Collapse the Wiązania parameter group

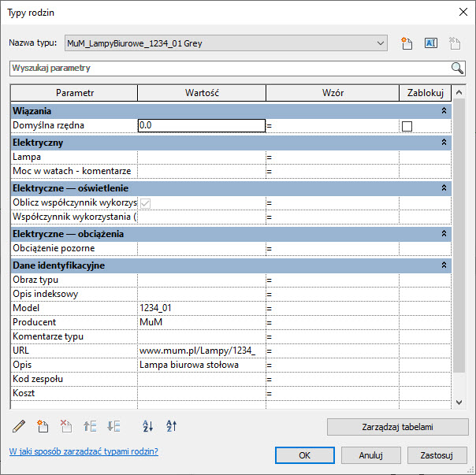pos(444,111)
